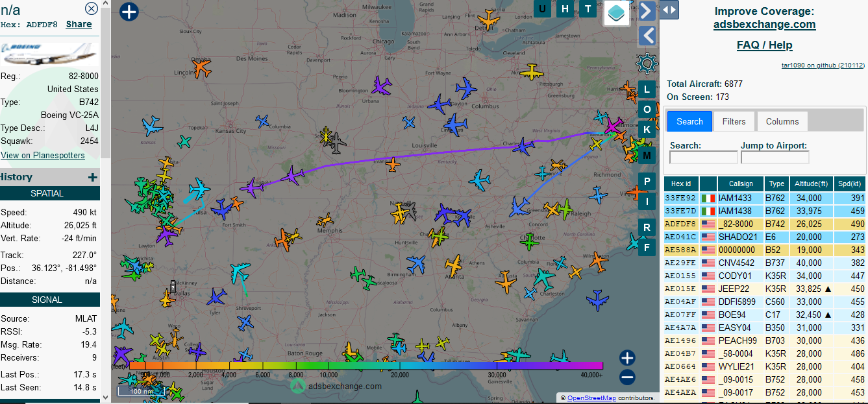
Task: Toggle the L map option button
Action: coord(647,89)
